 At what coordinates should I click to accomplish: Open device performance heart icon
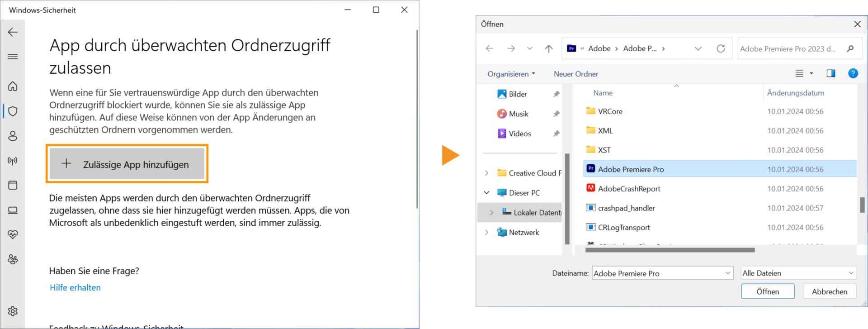tap(13, 234)
